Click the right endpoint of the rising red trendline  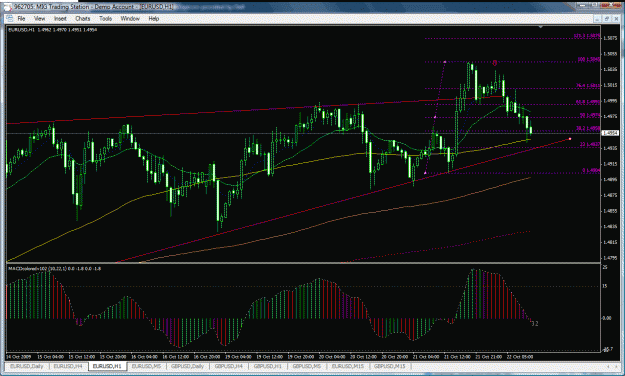pyautogui.click(x=570, y=139)
